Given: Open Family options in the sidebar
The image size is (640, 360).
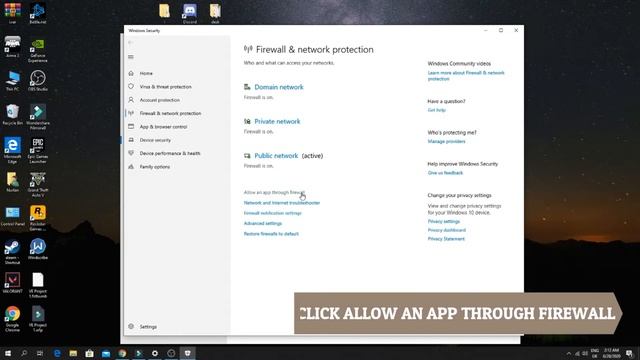Looking at the screenshot, I should coord(155,167).
